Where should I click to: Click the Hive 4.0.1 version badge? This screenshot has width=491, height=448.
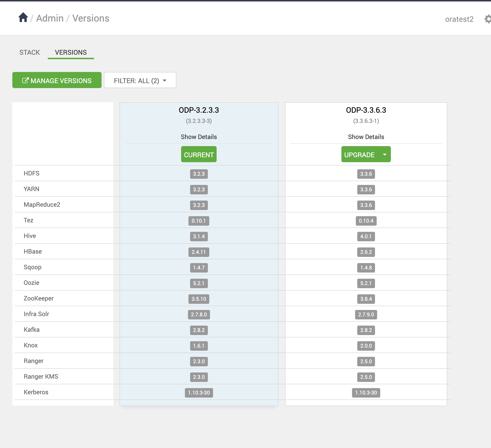(366, 236)
